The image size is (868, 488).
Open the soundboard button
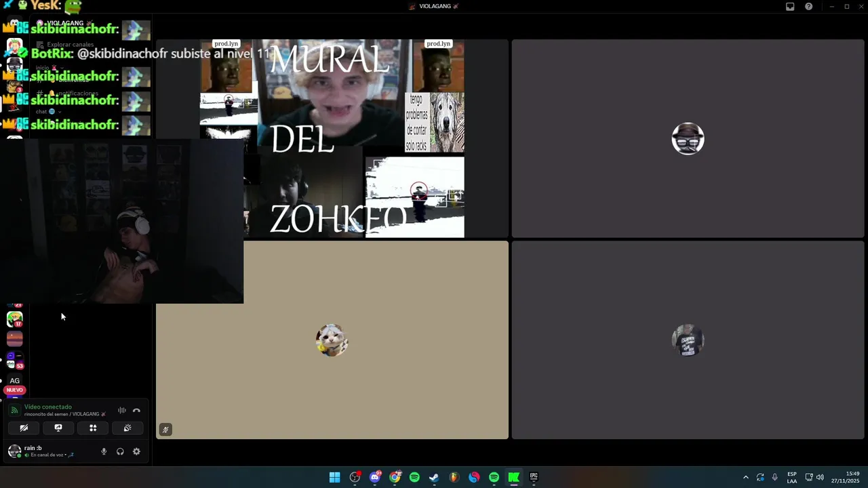click(x=127, y=428)
